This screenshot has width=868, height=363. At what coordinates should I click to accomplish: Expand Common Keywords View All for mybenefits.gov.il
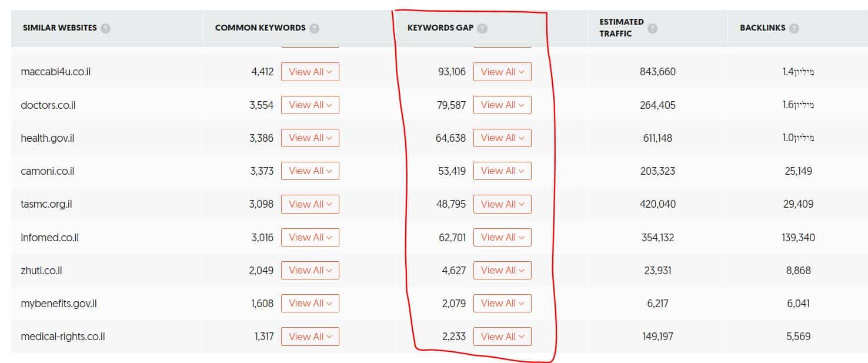pos(311,303)
